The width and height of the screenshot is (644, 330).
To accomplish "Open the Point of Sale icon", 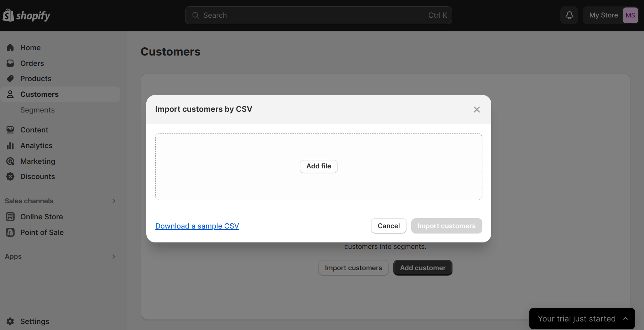I will point(10,232).
